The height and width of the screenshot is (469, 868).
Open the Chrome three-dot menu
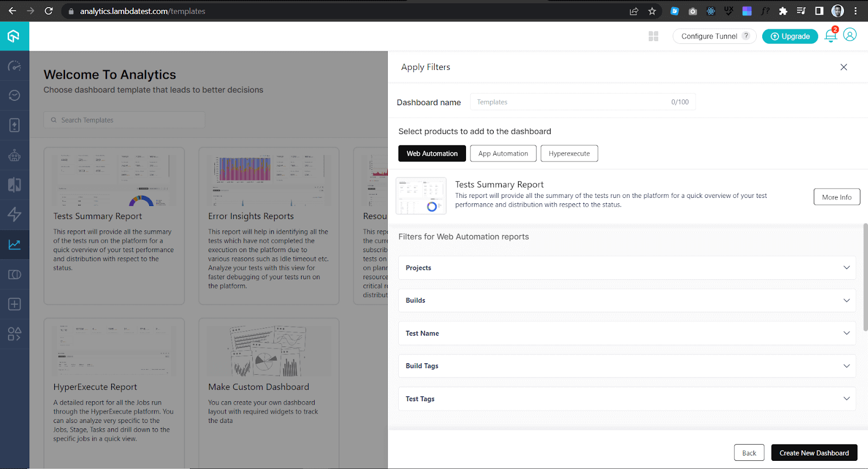[856, 11]
